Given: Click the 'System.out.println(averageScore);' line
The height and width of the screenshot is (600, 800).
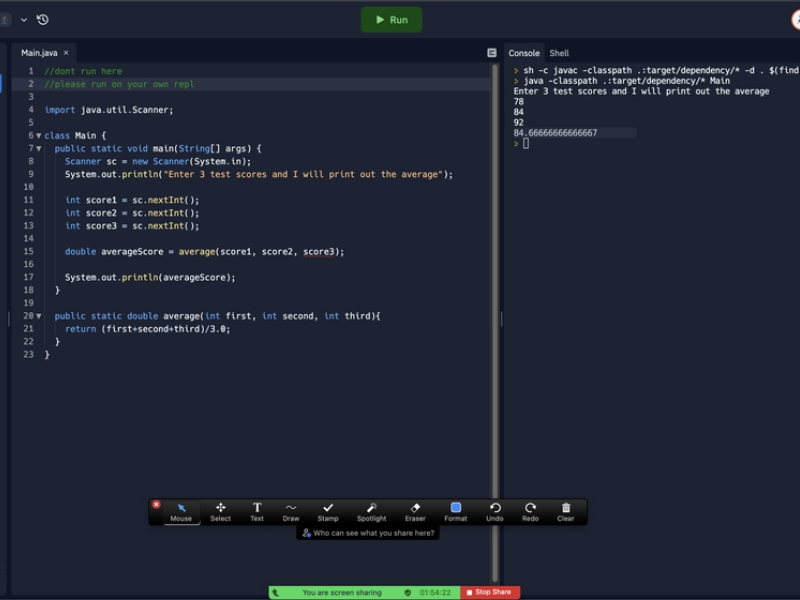Looking at the screenshot, I should 150,278.
